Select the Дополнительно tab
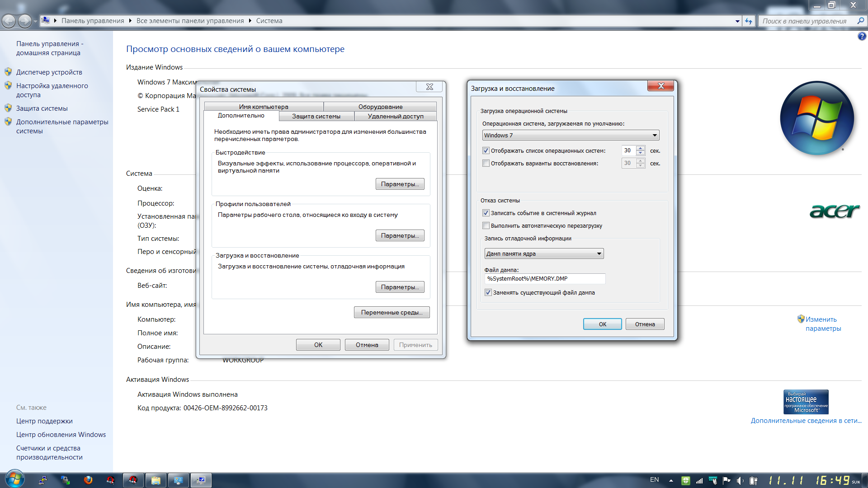This screenshot has width=868, height=488. 241,116
